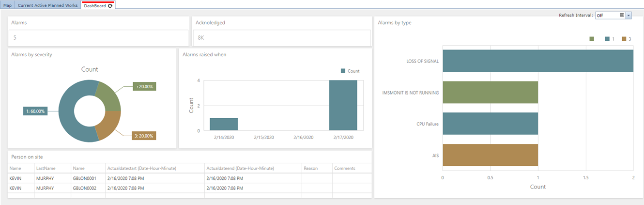Open the Refresh Interval dropdown arrow
This screenshot has width=644, height=205.
pos(629,16)
